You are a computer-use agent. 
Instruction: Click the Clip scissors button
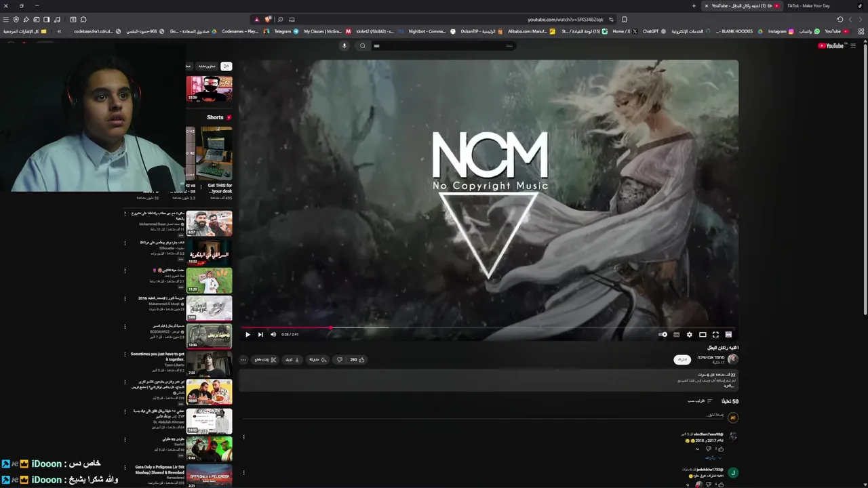coord(265,360)
